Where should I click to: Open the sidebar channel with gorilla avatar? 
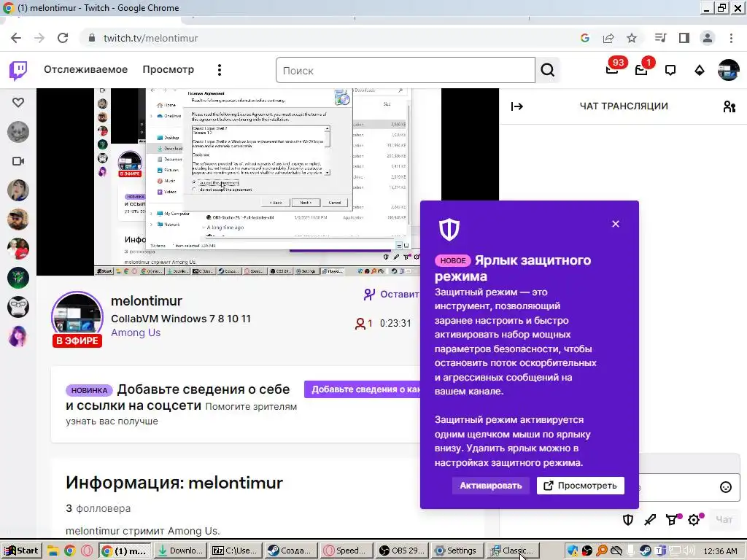point(18,307)
